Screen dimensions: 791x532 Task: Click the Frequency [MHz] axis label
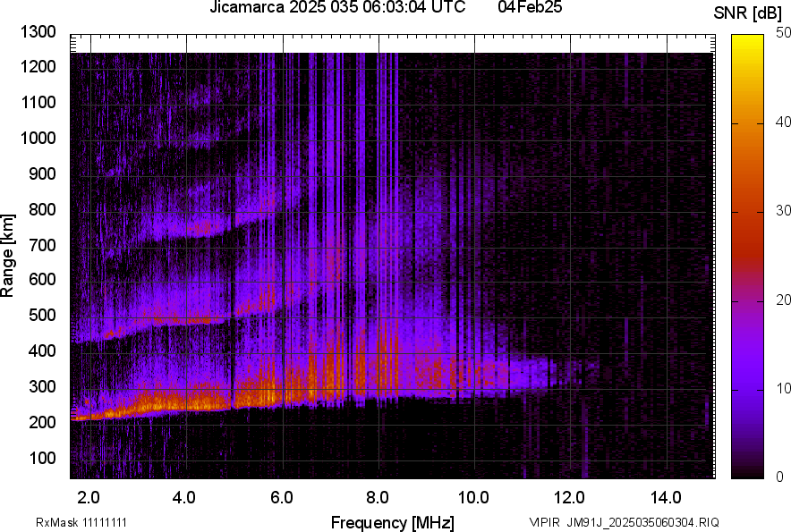[392, 522]
